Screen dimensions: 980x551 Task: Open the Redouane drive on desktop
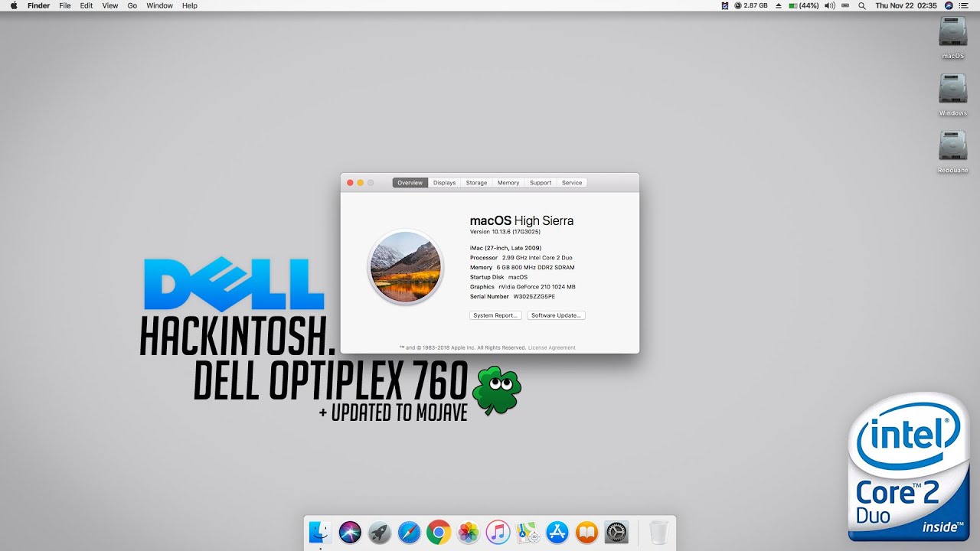tap(953, 146)
